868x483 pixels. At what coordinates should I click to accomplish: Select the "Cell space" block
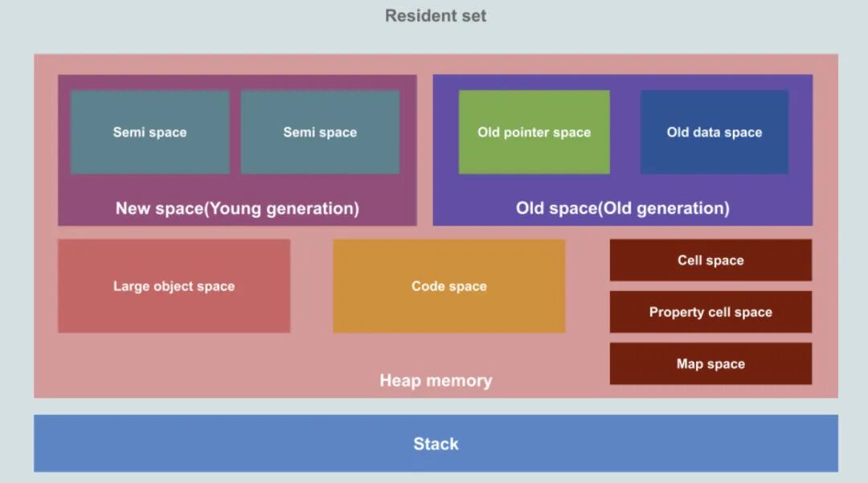[710, 260]
